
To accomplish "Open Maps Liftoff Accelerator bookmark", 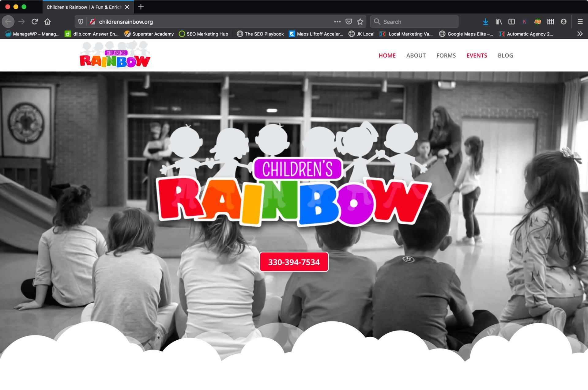I will click(x=316, y=34).
